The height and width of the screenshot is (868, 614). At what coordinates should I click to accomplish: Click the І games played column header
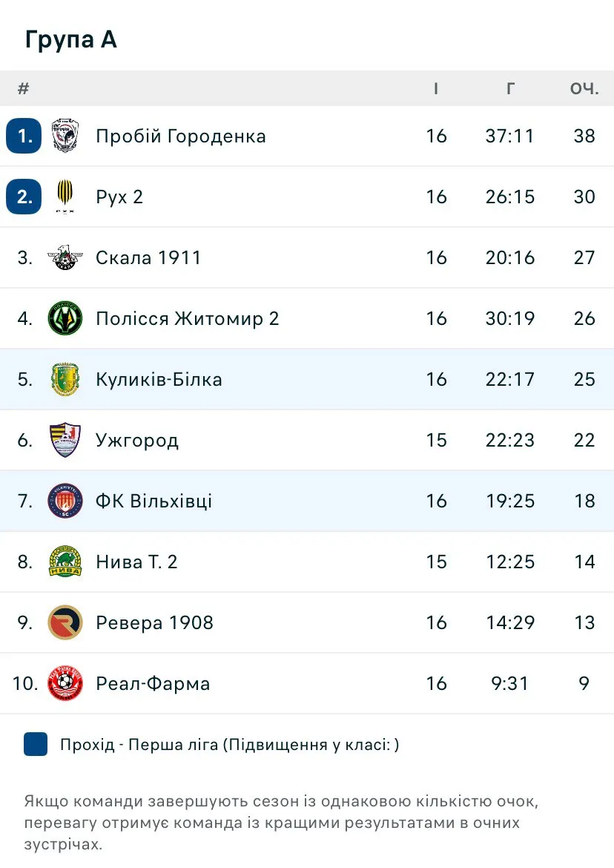(x=436, y=88)
